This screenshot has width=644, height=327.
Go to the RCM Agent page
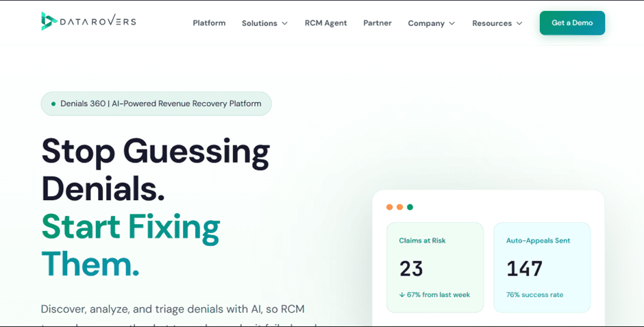(325, 23)
